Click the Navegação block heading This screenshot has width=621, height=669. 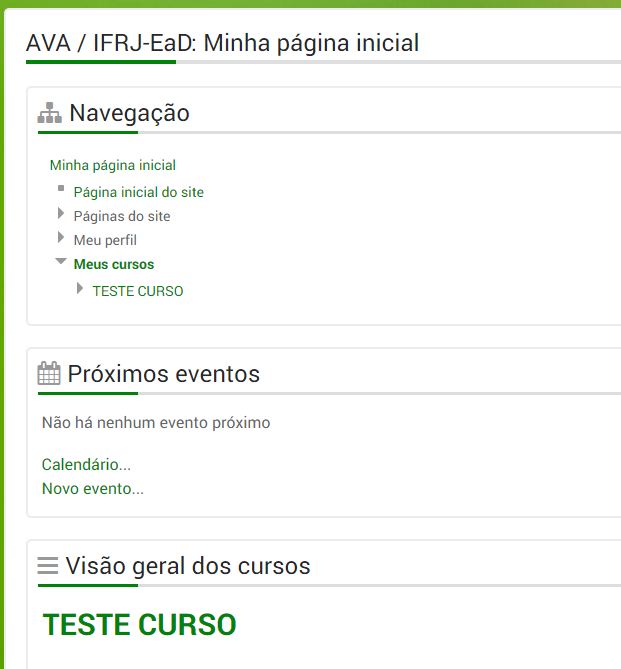click(x=129, y=114)
